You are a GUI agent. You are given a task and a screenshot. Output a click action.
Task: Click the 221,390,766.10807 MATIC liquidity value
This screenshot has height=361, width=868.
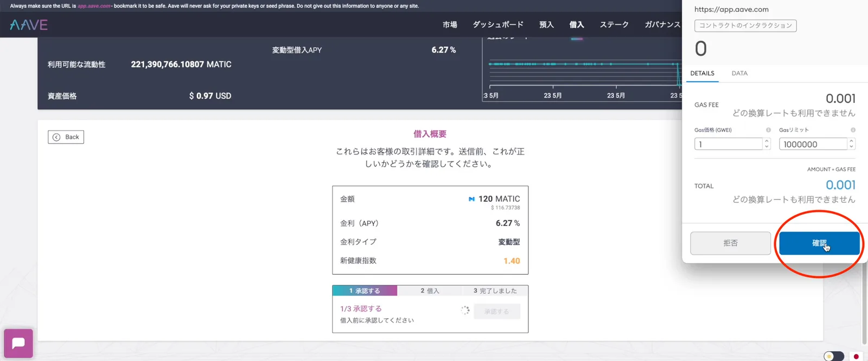coord(181,65)
